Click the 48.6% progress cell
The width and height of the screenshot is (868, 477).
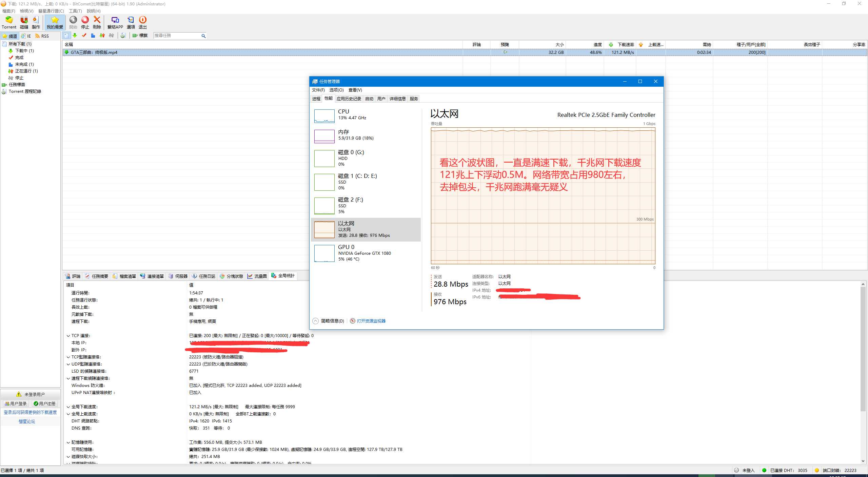[x=585, y=52]
